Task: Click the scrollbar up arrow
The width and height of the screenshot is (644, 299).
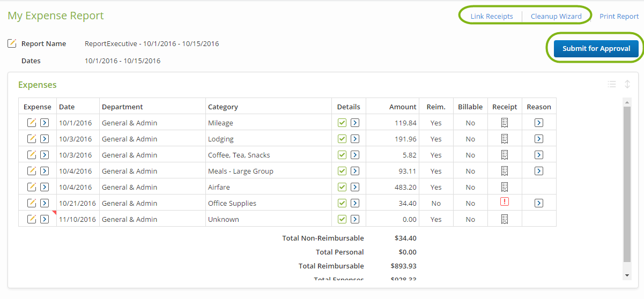Action: click(627, 101)
